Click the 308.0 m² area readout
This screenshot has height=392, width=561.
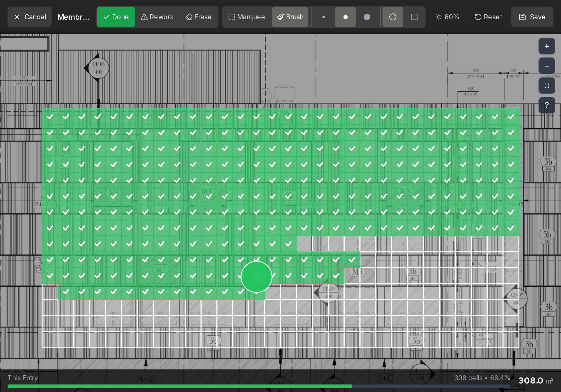536,380
